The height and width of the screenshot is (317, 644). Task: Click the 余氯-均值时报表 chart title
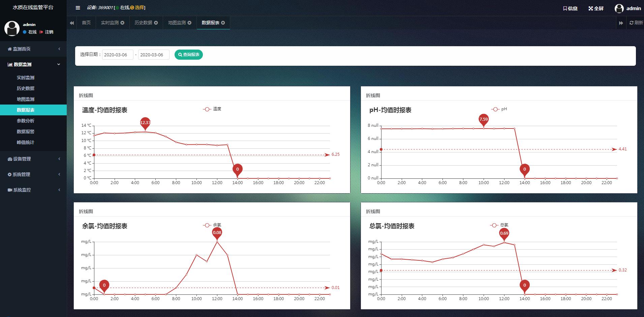[105, 226]
